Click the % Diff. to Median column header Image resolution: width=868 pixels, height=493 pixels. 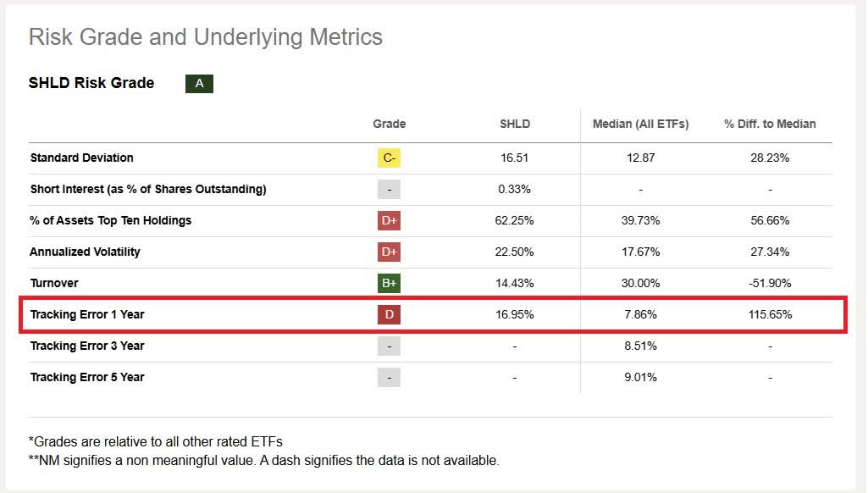pyautogui.click(x=770, y=124)
